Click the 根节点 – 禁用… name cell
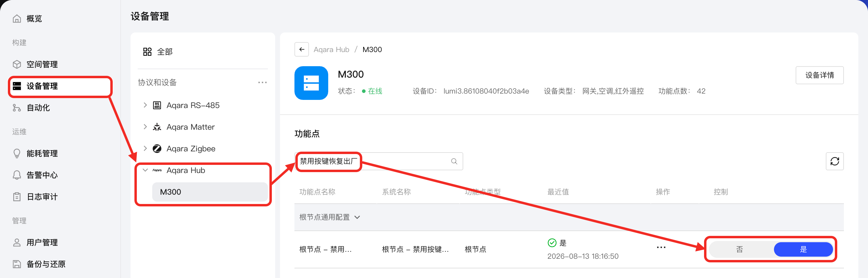The image size is (868, 278). click(x=325, y=249)
